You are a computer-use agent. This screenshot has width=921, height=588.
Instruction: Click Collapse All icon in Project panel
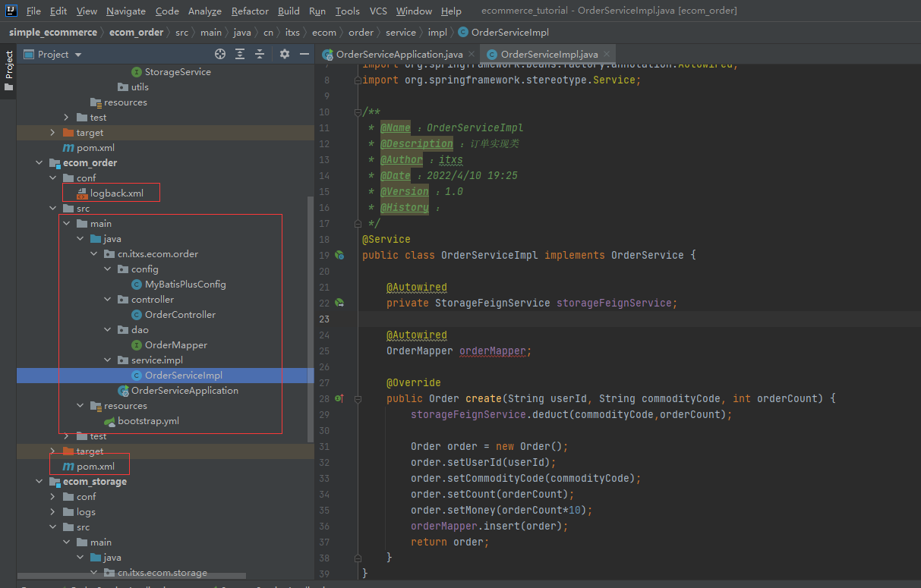[260, 54]
